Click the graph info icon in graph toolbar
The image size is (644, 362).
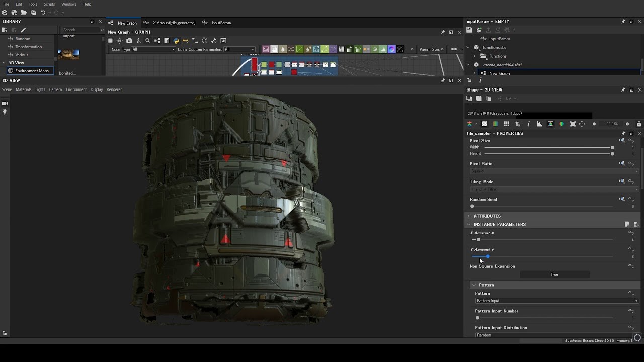click(139, 41)
